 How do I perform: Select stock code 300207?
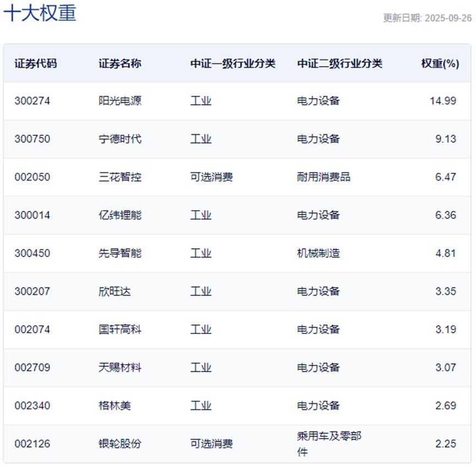pyautogui.click(x=32, y=291)
